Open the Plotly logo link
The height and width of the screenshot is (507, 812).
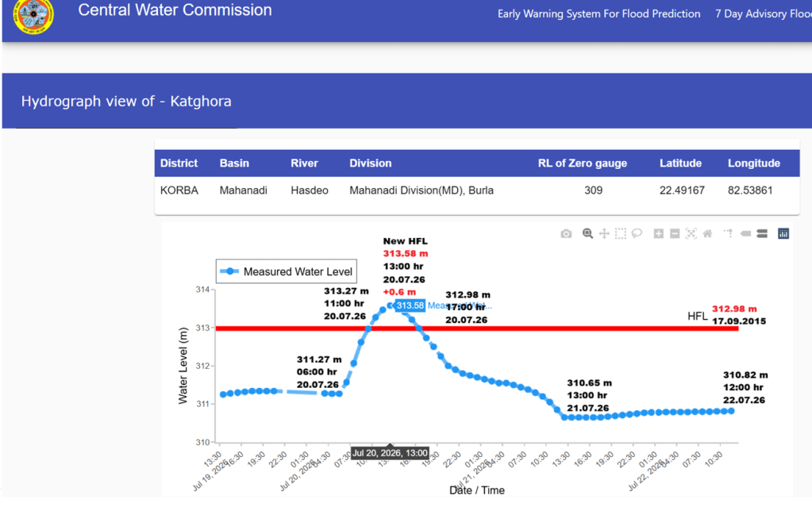click(x=783, y=234)
